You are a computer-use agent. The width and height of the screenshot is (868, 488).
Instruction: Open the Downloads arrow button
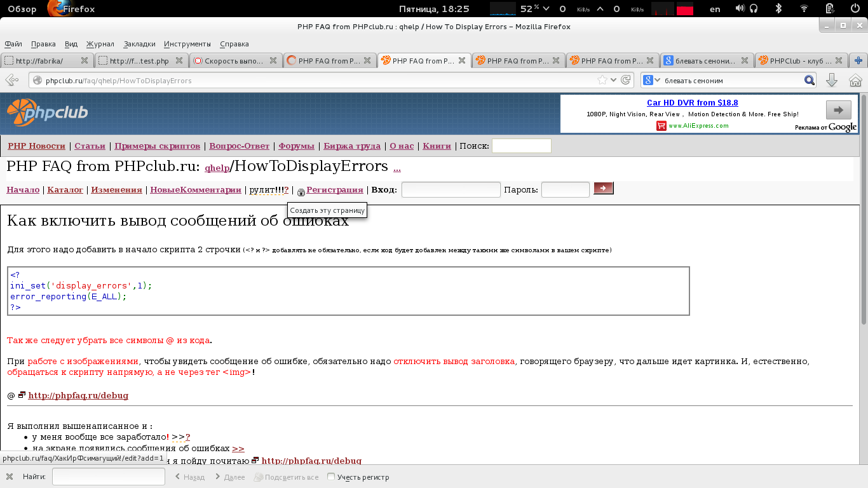tap(831, 80)
